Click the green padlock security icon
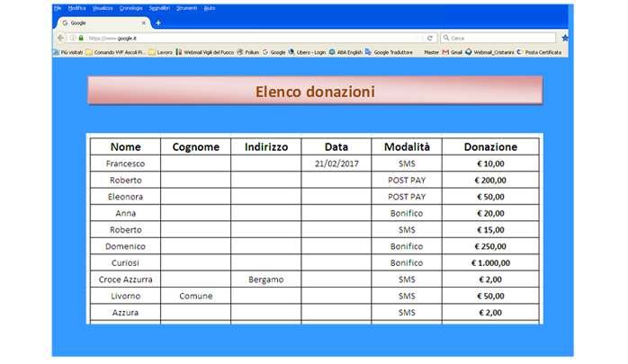Viewport: 628px width, 364px height. pos(81,38)
